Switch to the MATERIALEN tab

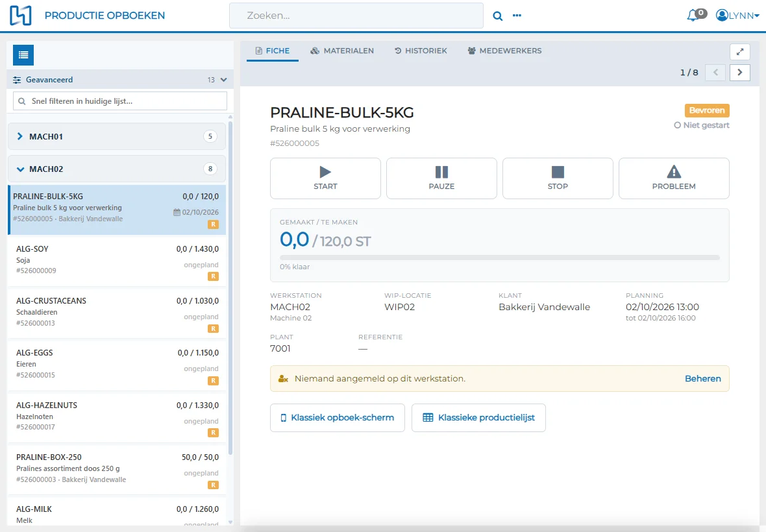tap(342, 51)
